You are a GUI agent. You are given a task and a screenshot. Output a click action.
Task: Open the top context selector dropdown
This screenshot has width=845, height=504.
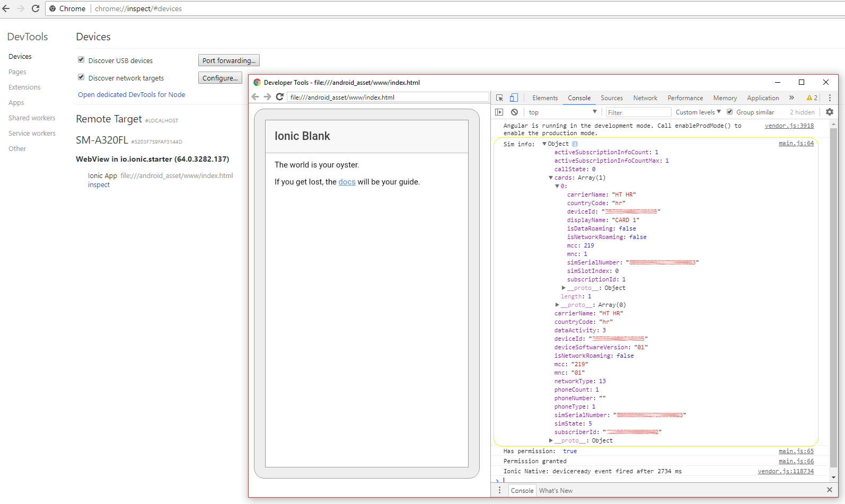pos(562,112)
